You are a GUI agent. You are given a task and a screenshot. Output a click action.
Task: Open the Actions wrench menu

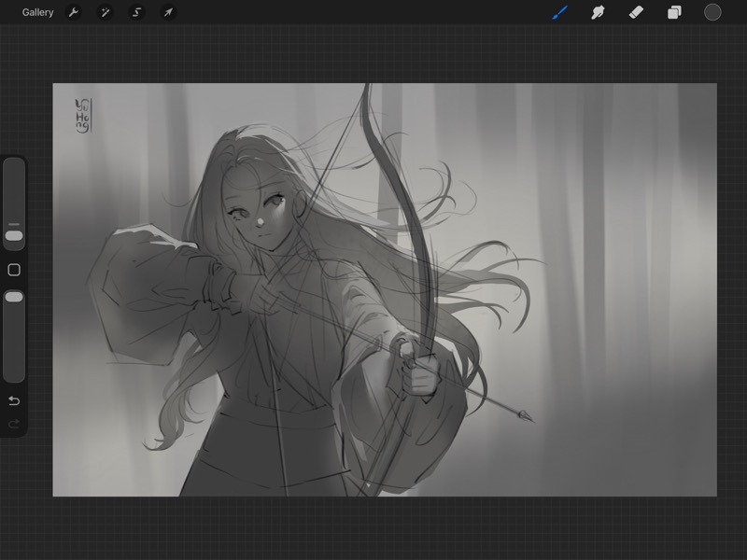[74, 12]
